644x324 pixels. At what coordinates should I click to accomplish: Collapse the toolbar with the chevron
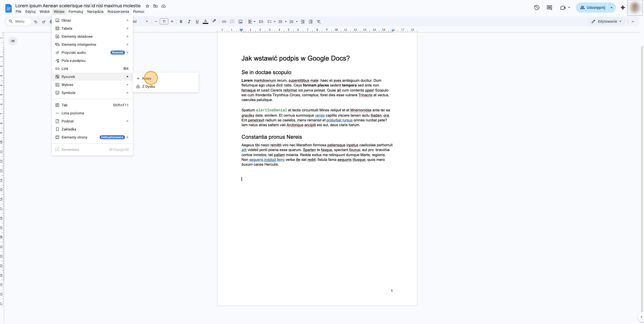pyautogui.click(x=633, y=22)
